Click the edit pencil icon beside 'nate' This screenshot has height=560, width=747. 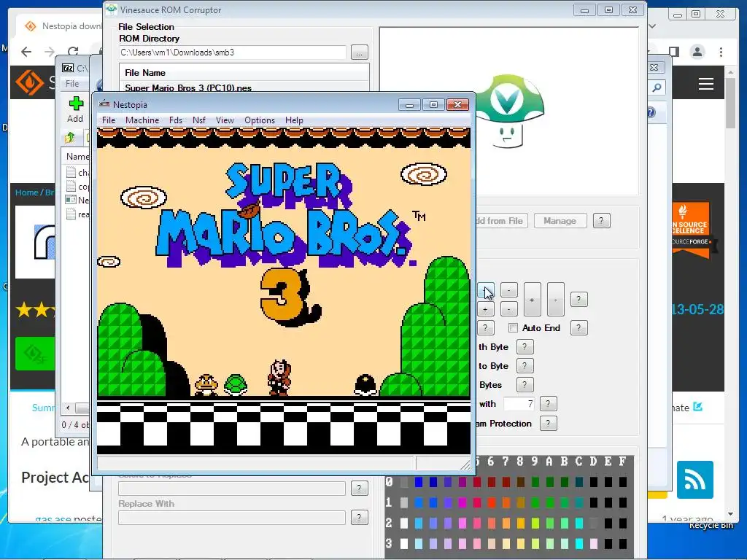tap(698, 407)
